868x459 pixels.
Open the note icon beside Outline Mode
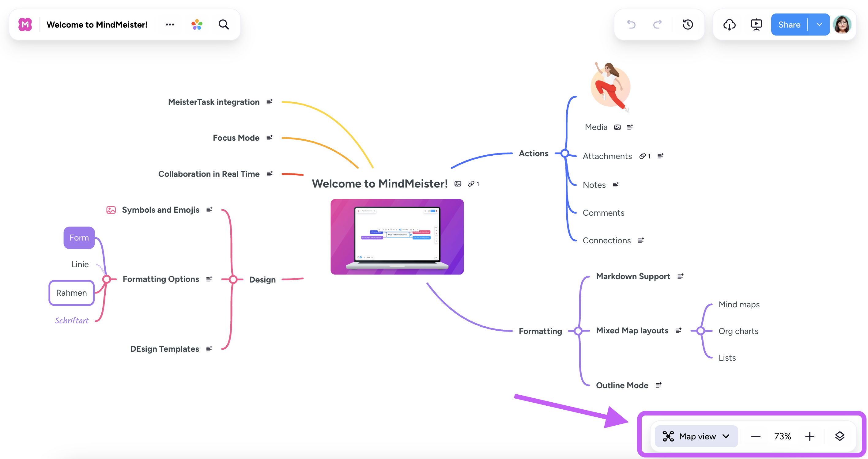659,385
